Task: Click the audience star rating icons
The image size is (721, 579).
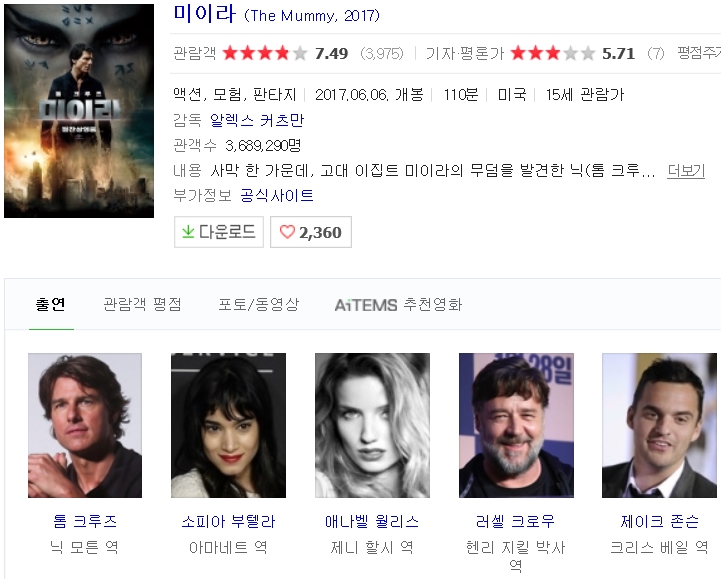Action: (265, 53)
